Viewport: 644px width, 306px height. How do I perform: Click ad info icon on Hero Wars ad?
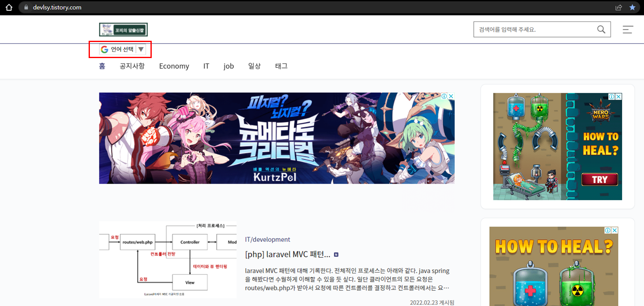pyautogui.click(x=612, y=96)
